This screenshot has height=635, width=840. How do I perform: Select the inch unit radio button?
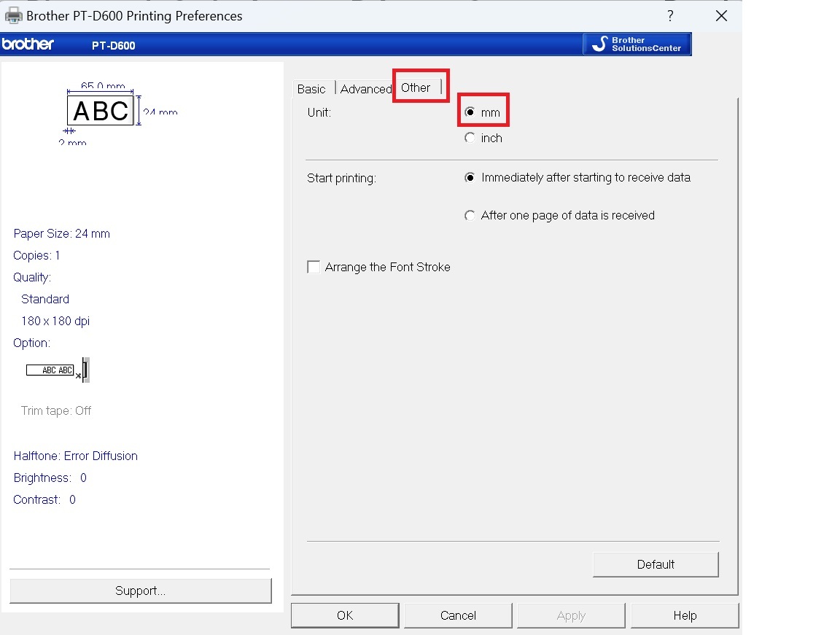(x=470, y=138)
